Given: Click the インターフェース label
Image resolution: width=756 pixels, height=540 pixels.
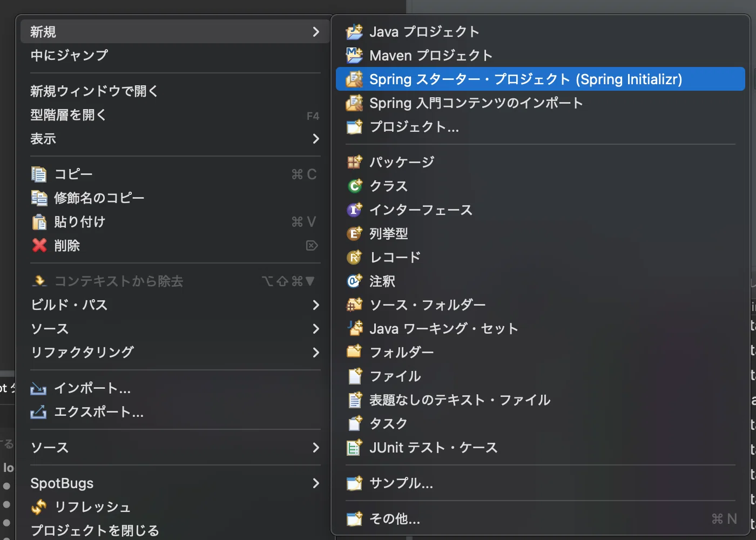Looking at the screenshot, I should (421, 210).
